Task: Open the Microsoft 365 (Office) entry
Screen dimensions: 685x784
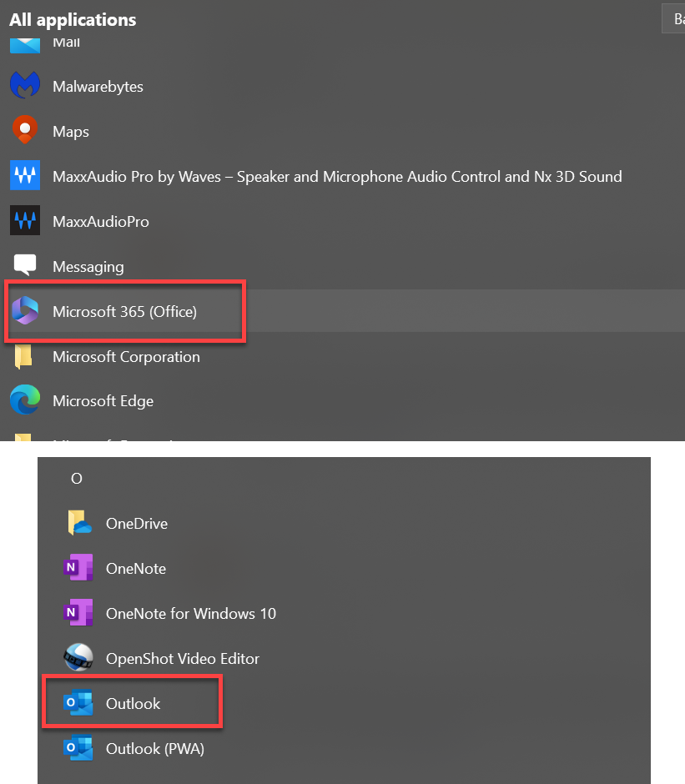Action: coord(124,311)
